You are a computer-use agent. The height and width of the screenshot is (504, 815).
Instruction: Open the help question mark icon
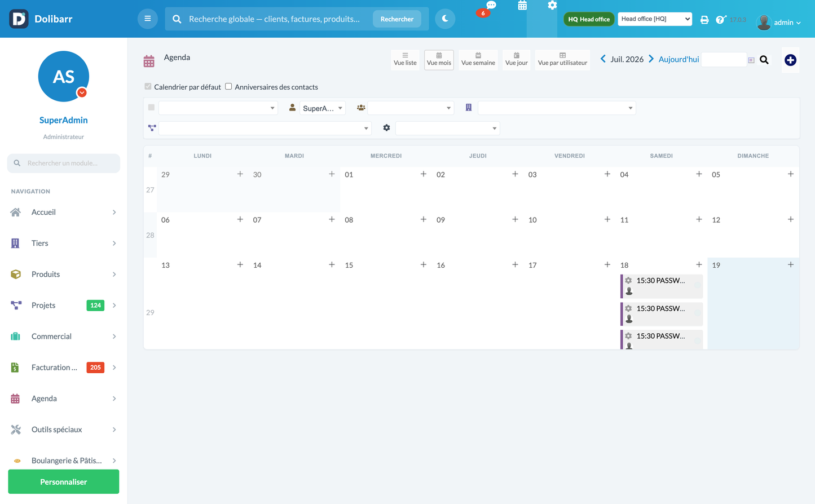pyautogui.click(x=720, y=20)
